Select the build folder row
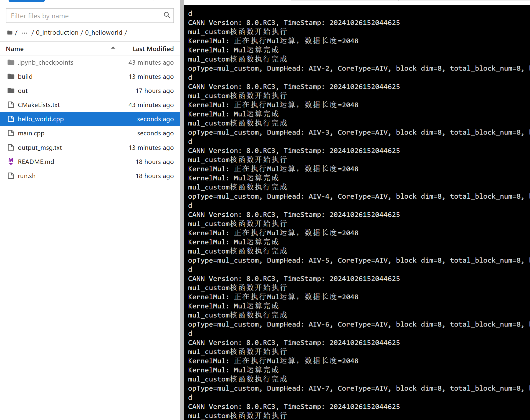The image size is (530, 420). (90, 77)
